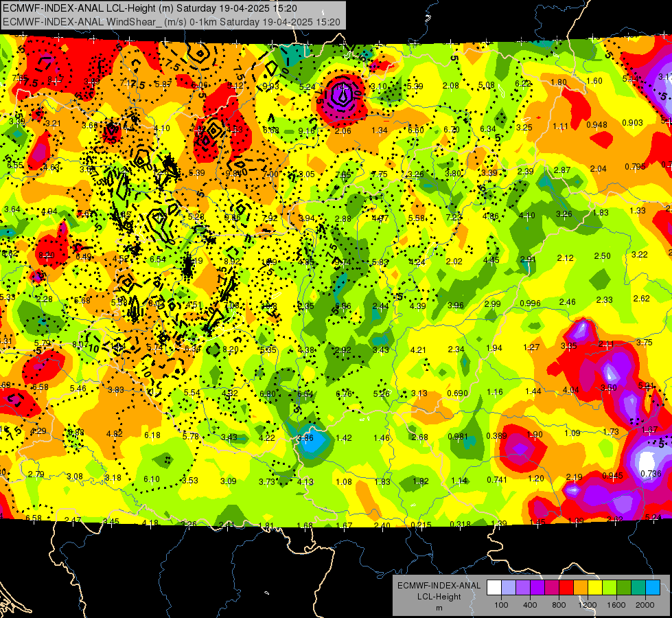Click the wind shear value 1.94
Screen dimensions: 672x618
pyautogui.click(x=494, y=348)
